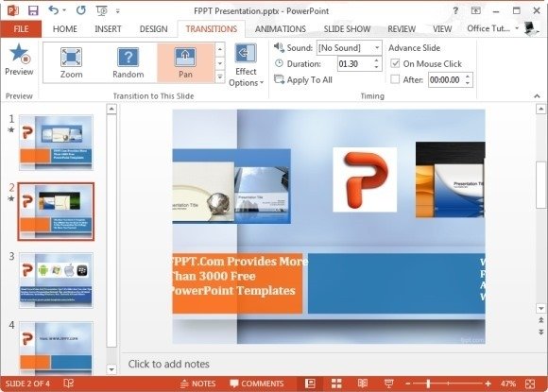Toggle NOTES pane in status bar

pos(197,383)
